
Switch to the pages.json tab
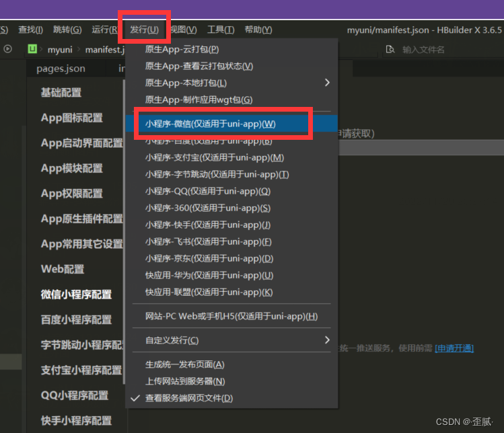[61, 69]
